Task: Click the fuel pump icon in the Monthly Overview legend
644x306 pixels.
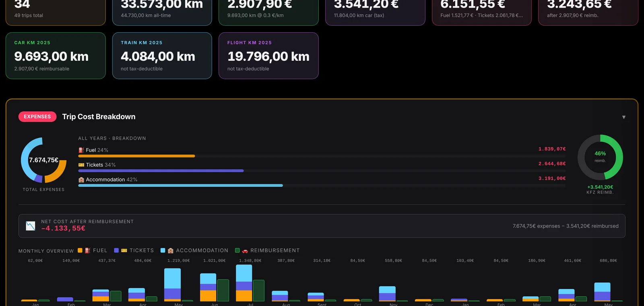Action: (x=87, y=250)
